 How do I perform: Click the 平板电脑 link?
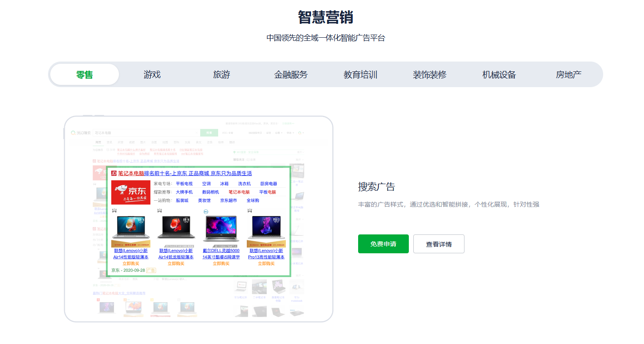click(x=267, y=192)
